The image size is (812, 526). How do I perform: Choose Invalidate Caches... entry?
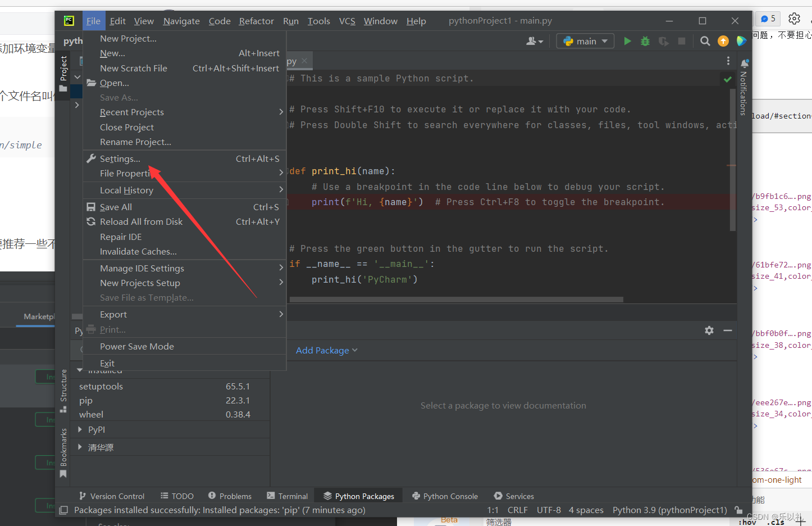[185, 251]
